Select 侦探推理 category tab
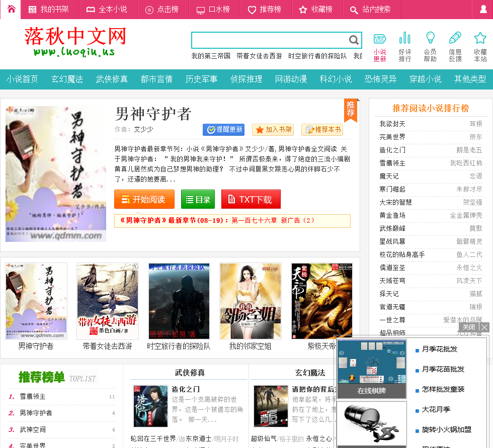The height and width of the screenshot is (448, 493). 246,79
